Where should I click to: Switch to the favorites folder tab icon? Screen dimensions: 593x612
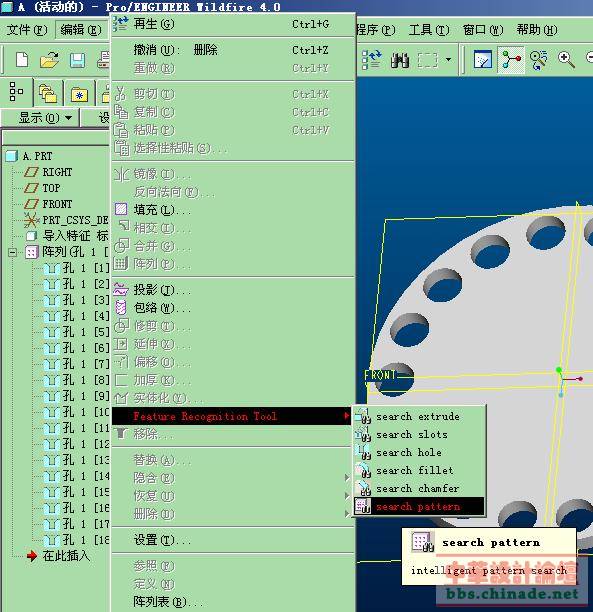[79, 94]
